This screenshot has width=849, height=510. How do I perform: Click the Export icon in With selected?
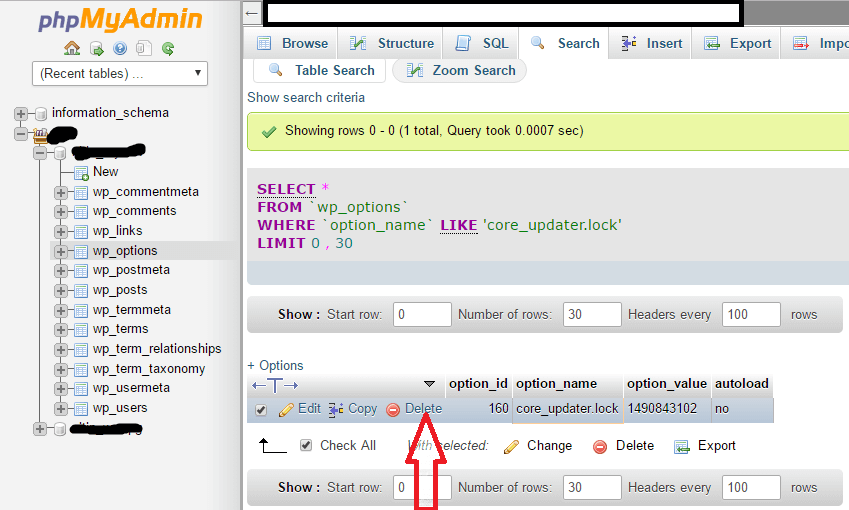[682, 446]
